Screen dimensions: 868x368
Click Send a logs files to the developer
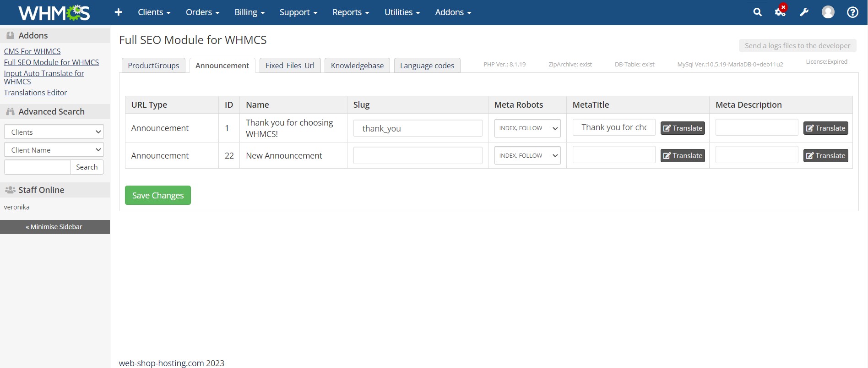797,45
